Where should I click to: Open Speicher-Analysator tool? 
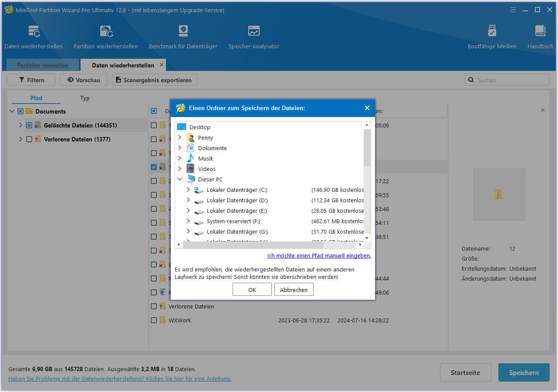point(254,37)
